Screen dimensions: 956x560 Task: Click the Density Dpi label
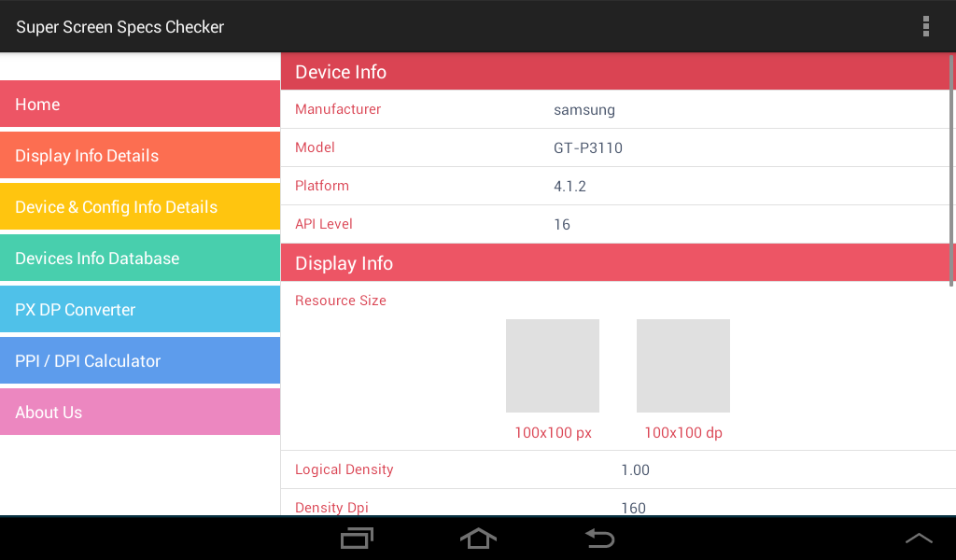click(331, 508)
